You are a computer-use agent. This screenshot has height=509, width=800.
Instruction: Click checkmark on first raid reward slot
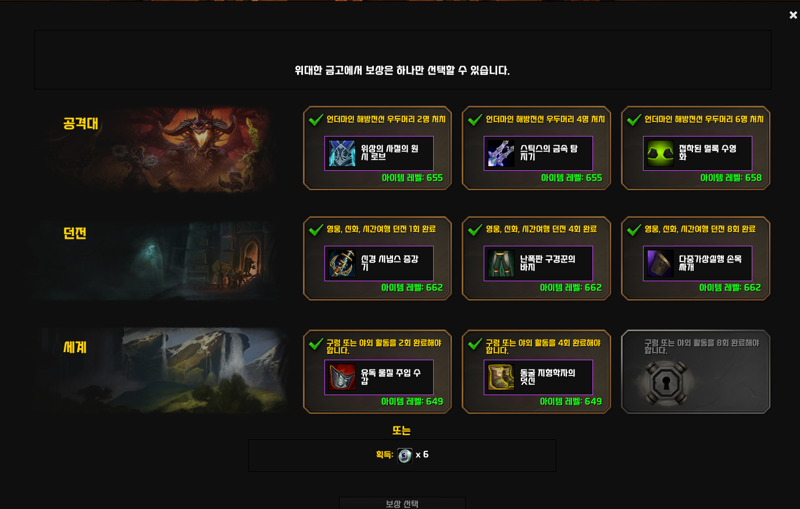tap(316, 119)
